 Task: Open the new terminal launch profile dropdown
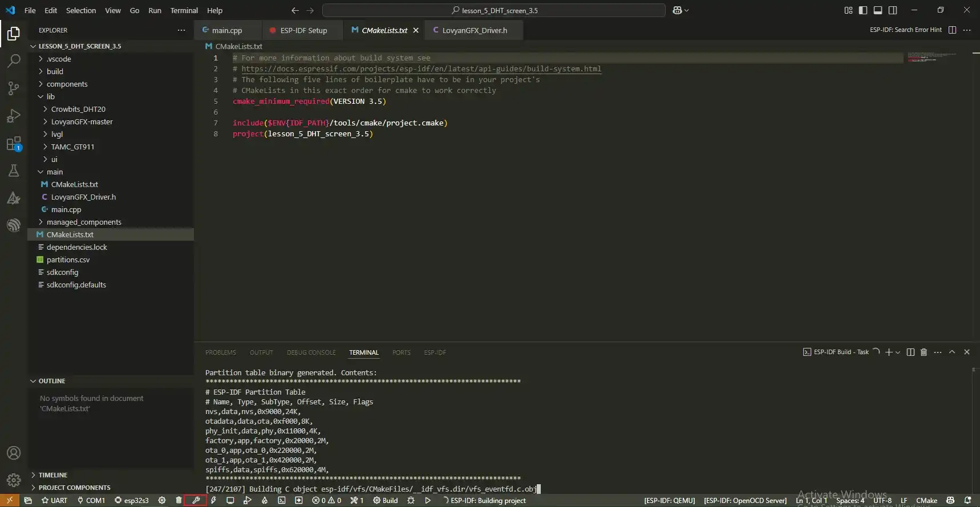coord(898,352)
